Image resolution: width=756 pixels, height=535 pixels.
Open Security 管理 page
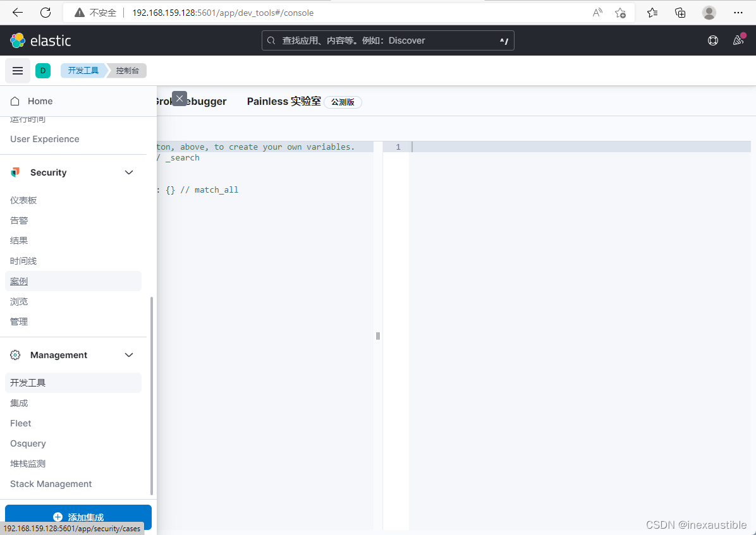[x=19, y=322]
